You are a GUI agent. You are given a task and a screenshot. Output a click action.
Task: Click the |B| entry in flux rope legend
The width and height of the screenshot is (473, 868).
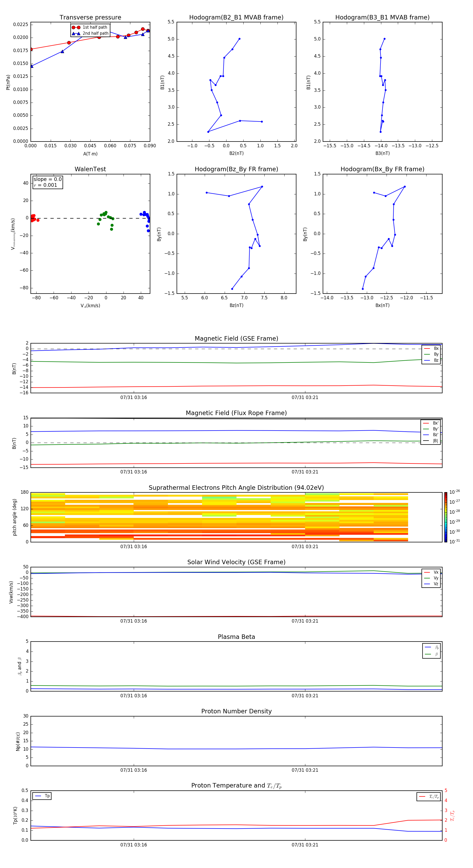[x=431, y=441]
